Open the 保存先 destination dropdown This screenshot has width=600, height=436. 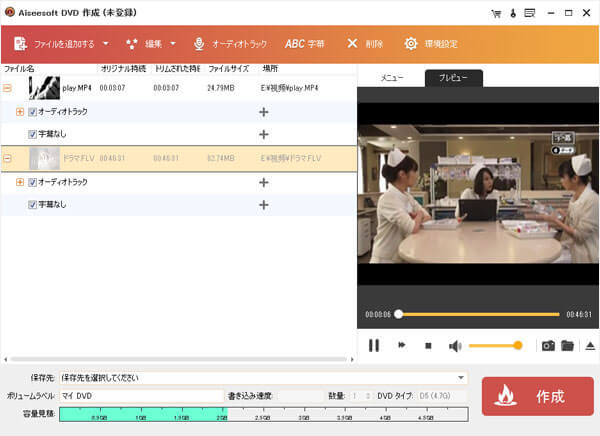pyautogui.click(x=461, y=378)
